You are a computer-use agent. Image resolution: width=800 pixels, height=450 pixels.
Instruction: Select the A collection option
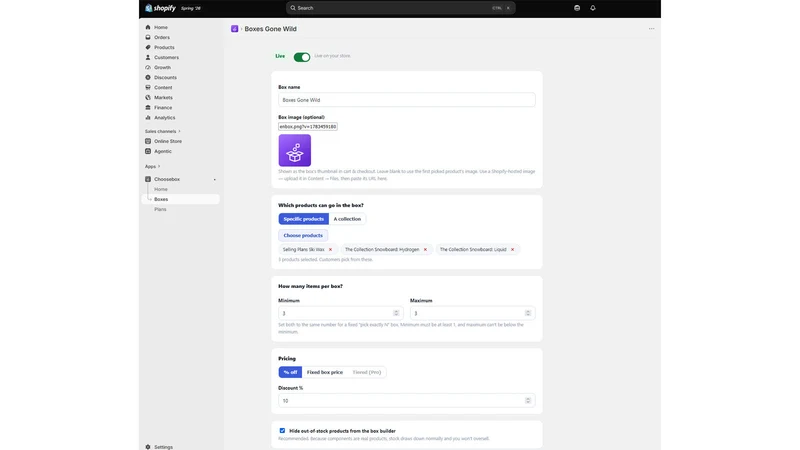(347, 219)
